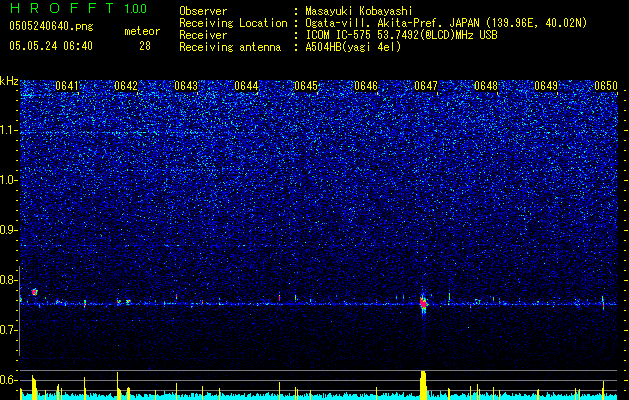Click the tallest yellow power bar under 0647
The height and width of the screenshot is (400, 629).
(423, 385)
